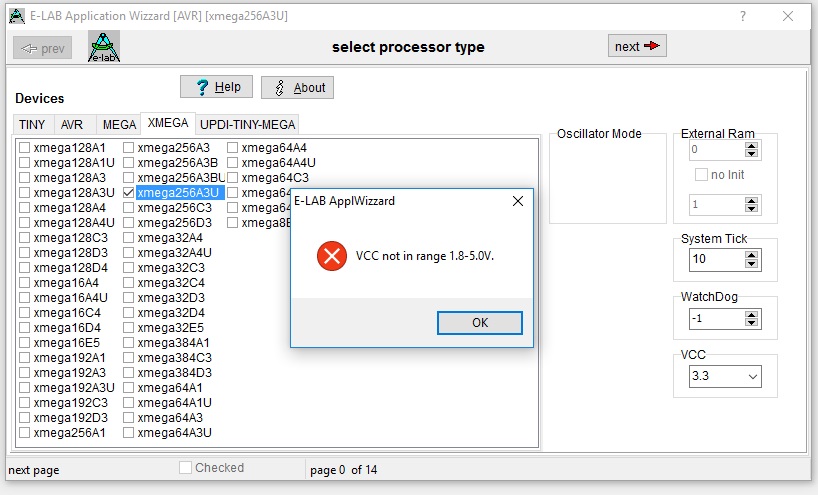
Task: Toggle the Checked checkbox in status bar
Action: coord(185,467)
